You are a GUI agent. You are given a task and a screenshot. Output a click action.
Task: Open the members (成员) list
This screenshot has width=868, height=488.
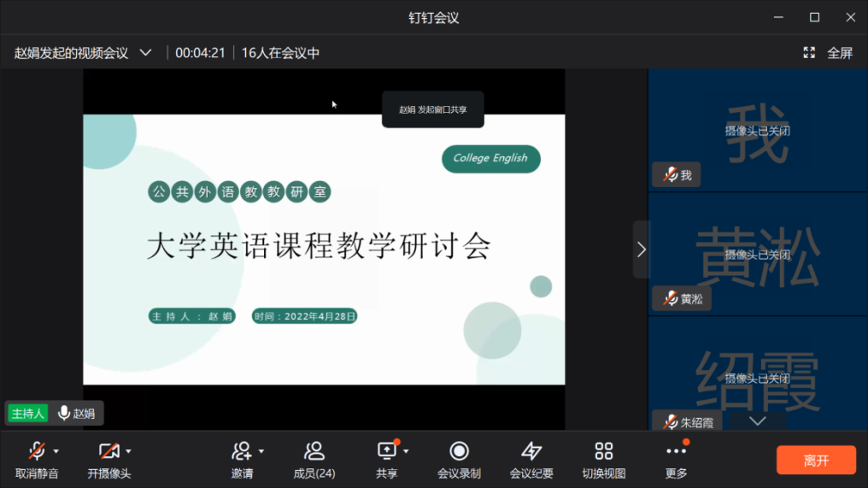point(314,450)
